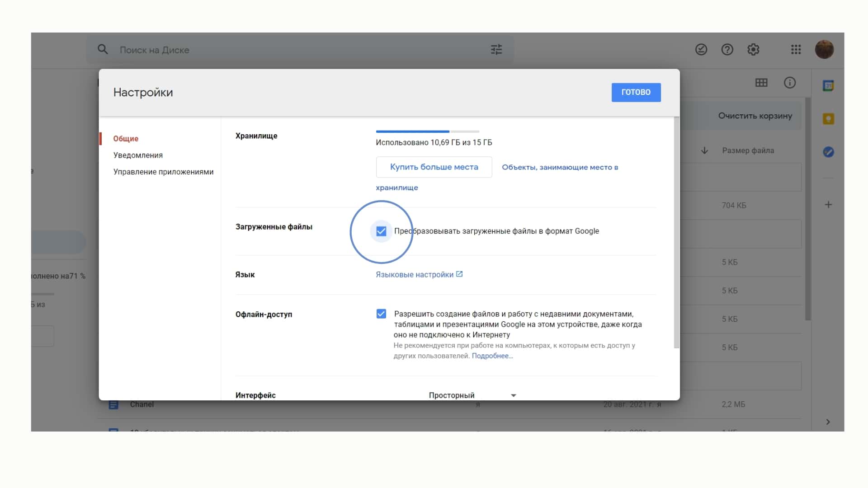Expand the interface density dropdown 'Просторный'

coord(472,395)
